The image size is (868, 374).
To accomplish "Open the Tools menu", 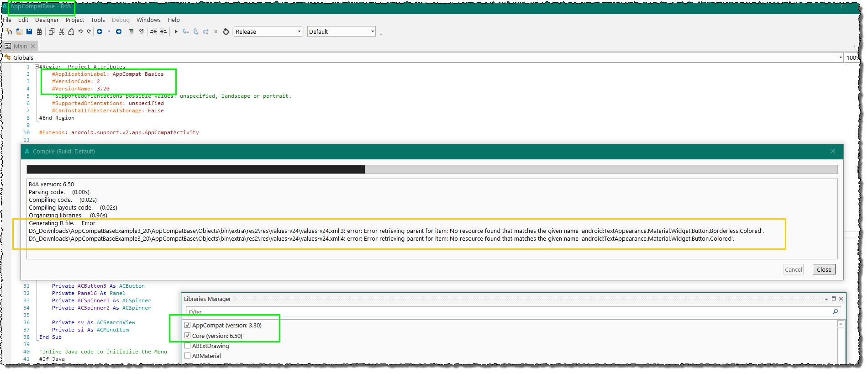I will [x=98, y=20].
